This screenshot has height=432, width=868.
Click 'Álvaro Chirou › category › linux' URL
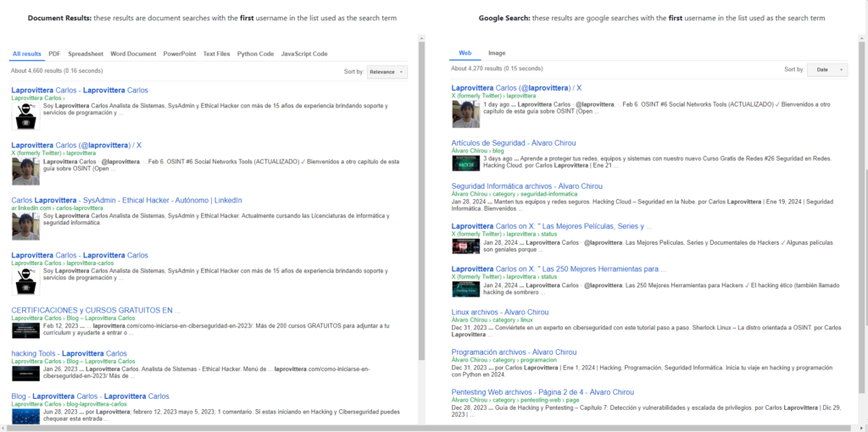492,319
